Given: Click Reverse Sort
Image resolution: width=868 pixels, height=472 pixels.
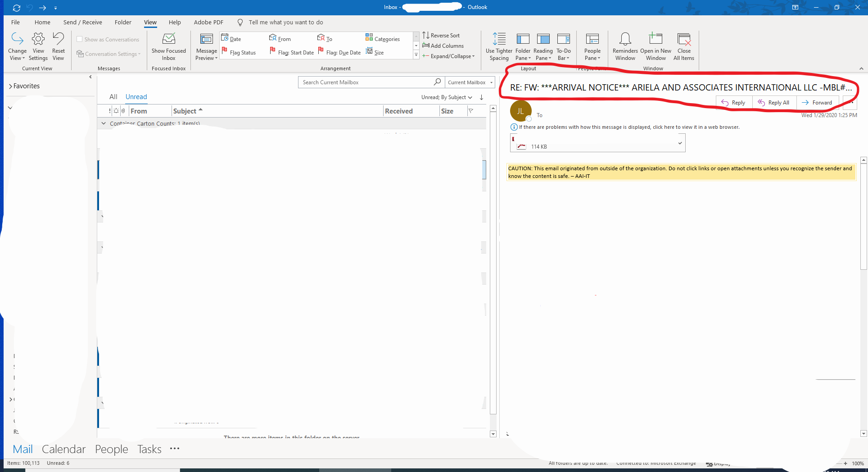Looking at the screenshot, I should point(441,35).
